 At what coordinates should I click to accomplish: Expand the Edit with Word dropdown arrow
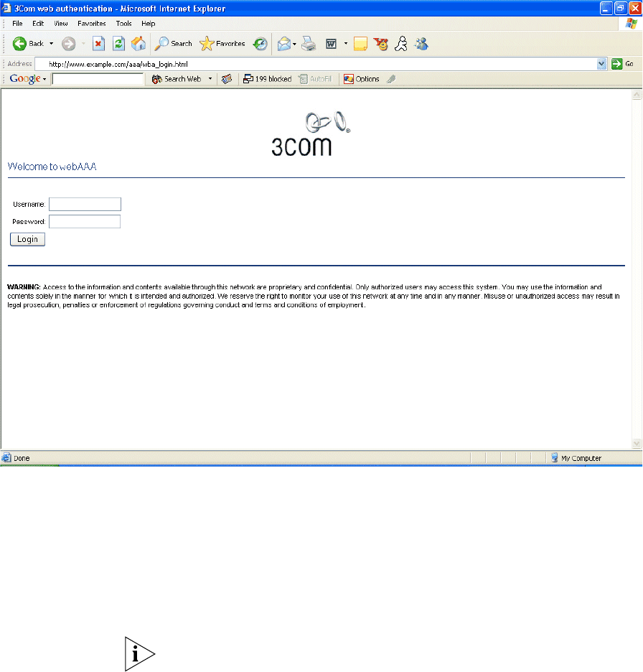click(346, 43)
